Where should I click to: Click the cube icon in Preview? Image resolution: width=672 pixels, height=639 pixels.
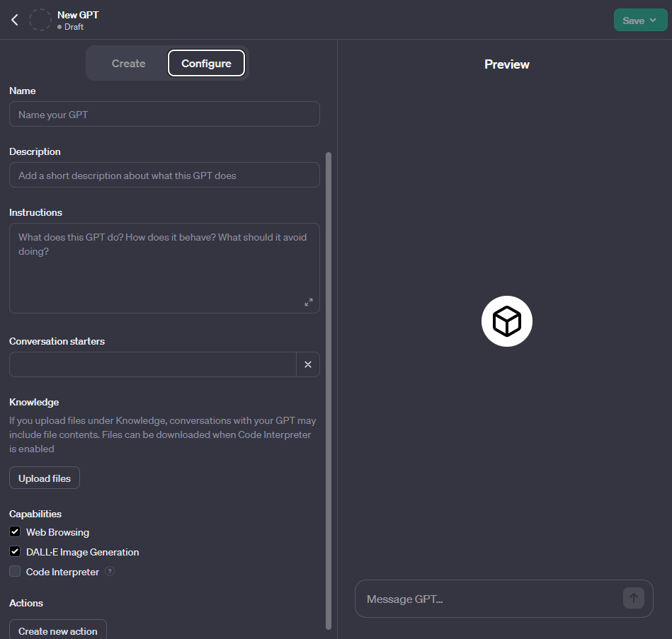point(507,321)
